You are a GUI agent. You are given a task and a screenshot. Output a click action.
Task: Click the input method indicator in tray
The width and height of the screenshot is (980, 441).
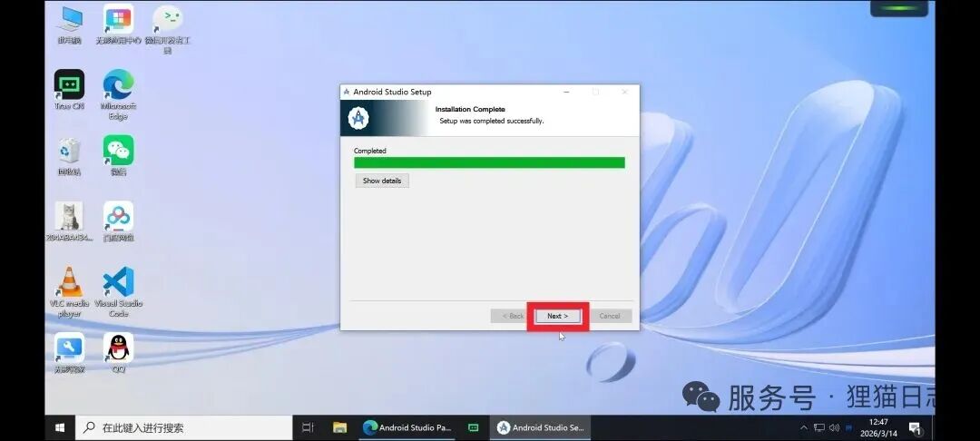(x=849, y=428)
